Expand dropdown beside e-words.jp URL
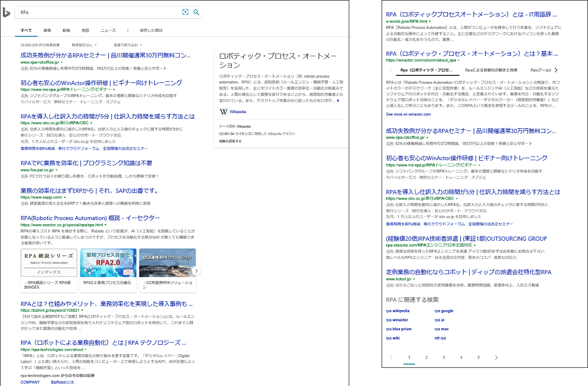Viewport: 588px width, 386px height. 430,22
